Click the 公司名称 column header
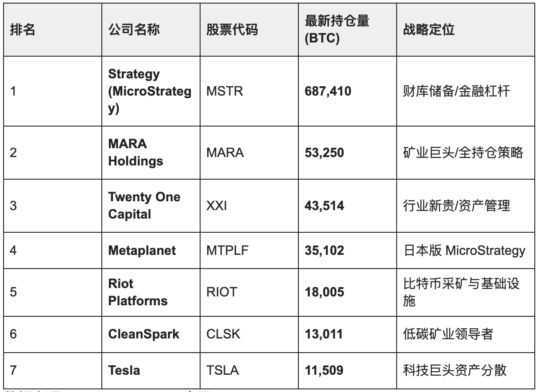This screenshot has height=392, width=541. click(x=134, y=30)
